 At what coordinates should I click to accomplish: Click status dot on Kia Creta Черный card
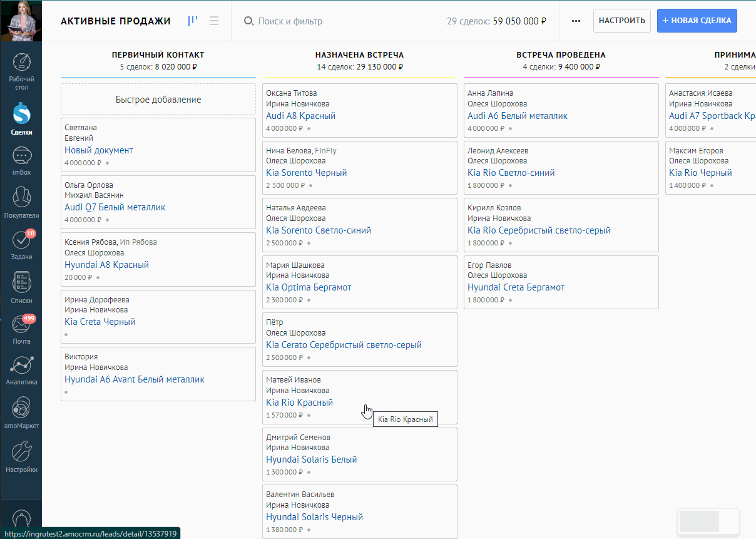coord(66,334)
